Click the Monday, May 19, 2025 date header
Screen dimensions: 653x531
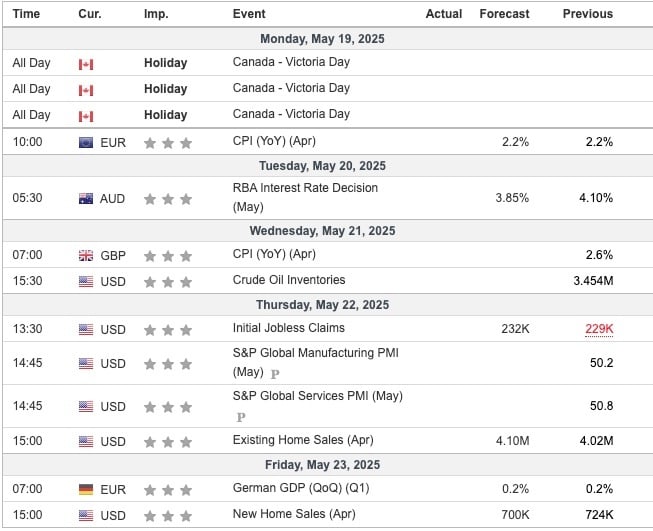coord(322,39)
